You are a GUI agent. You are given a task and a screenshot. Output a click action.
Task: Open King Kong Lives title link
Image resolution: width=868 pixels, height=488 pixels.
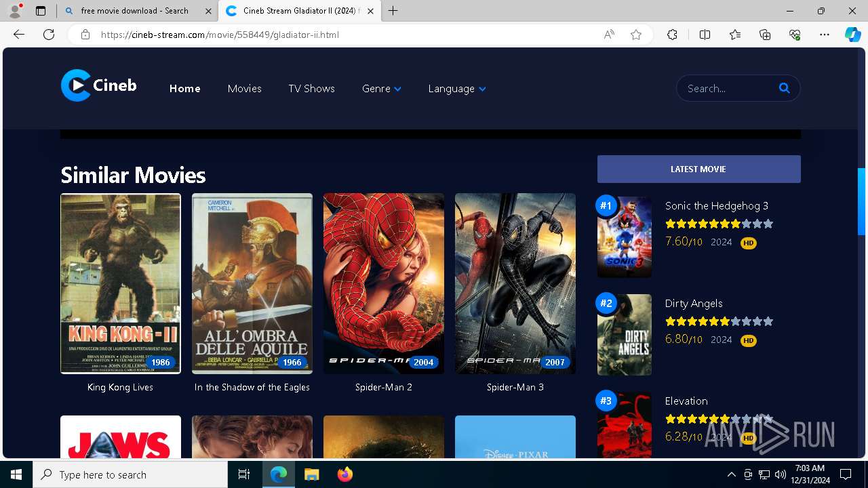pyautogui.click(x=121, y=387)
